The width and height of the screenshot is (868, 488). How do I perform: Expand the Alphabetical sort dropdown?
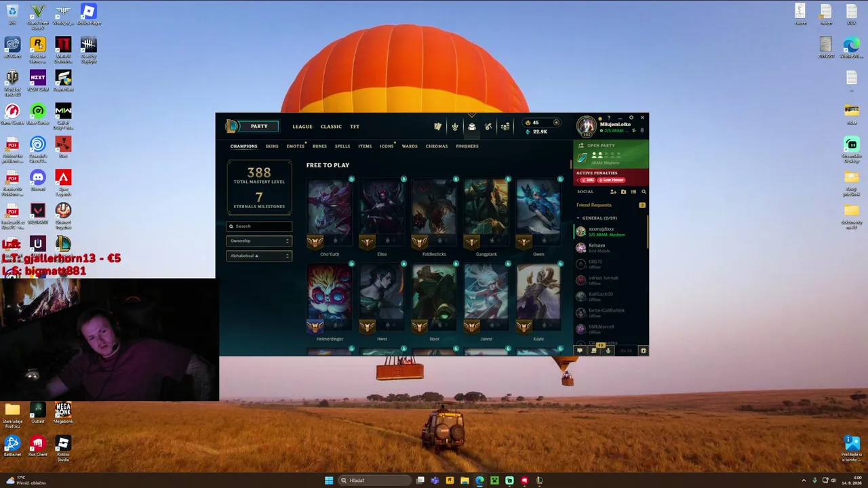point(259,256)
